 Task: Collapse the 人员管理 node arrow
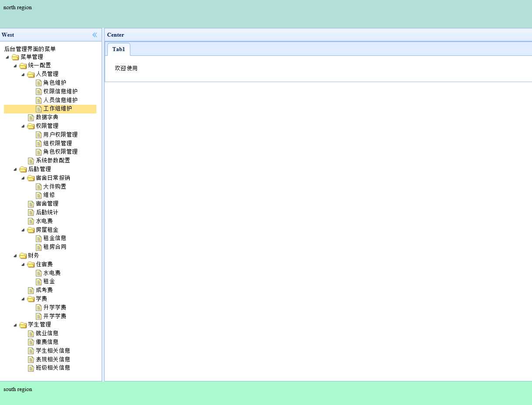tap(23, 74)
